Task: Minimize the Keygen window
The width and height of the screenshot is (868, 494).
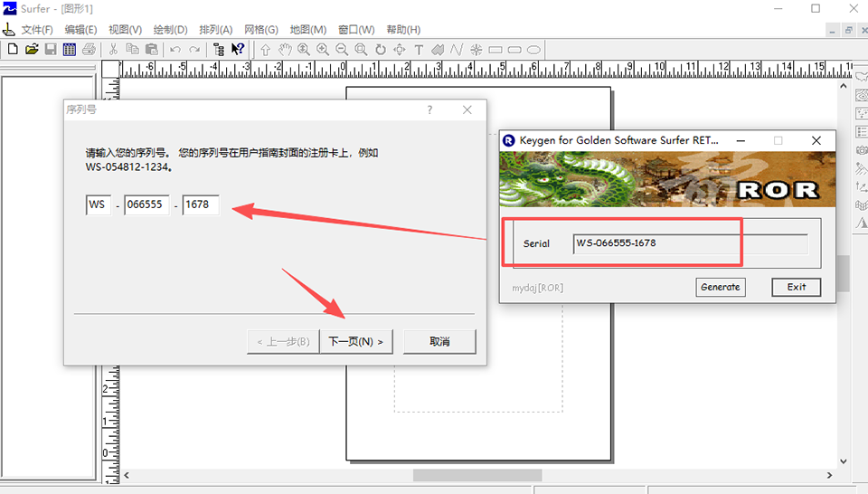Action: [741, 140]
